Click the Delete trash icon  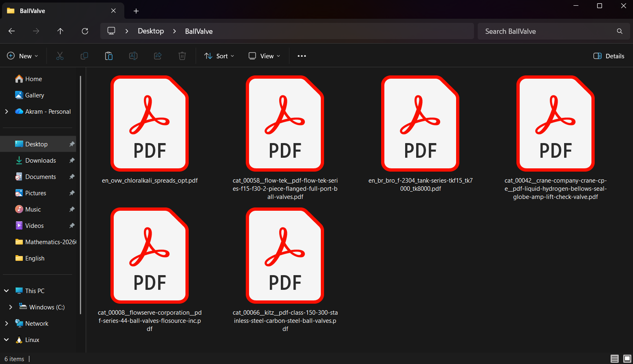[182, 56]
